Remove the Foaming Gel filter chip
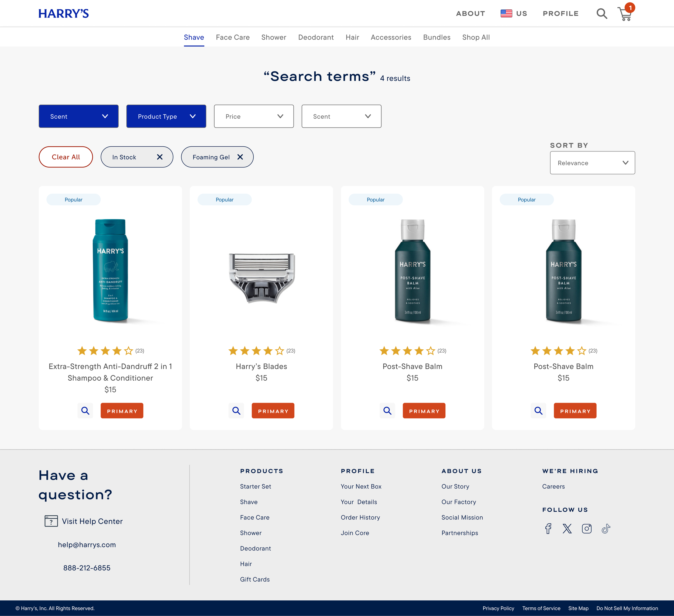Screen dimensions: 674x616 pyautogui.click(x=240, y=157)
